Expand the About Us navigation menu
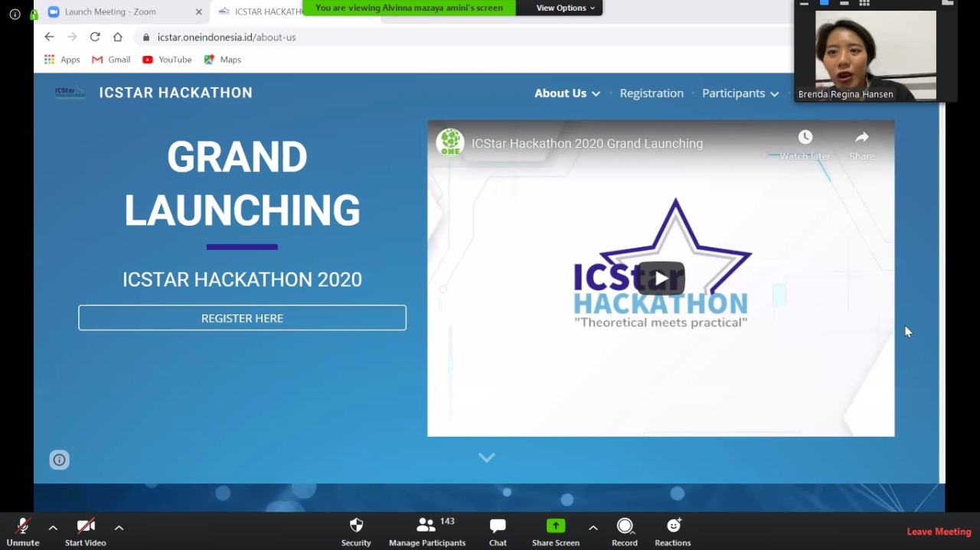The height and width of the screenshot is (550, 980). pyautogui.click(x=567, y=93)
